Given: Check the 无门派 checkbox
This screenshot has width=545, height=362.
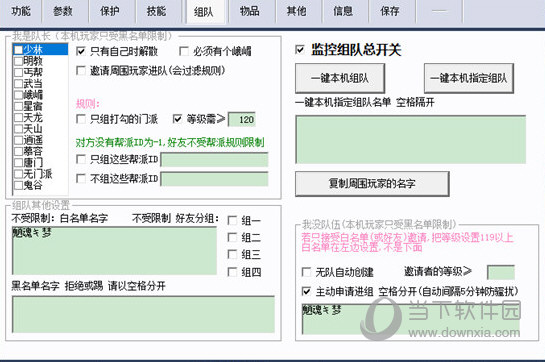Looking at the screenshot, I should [x=18, y=174].
